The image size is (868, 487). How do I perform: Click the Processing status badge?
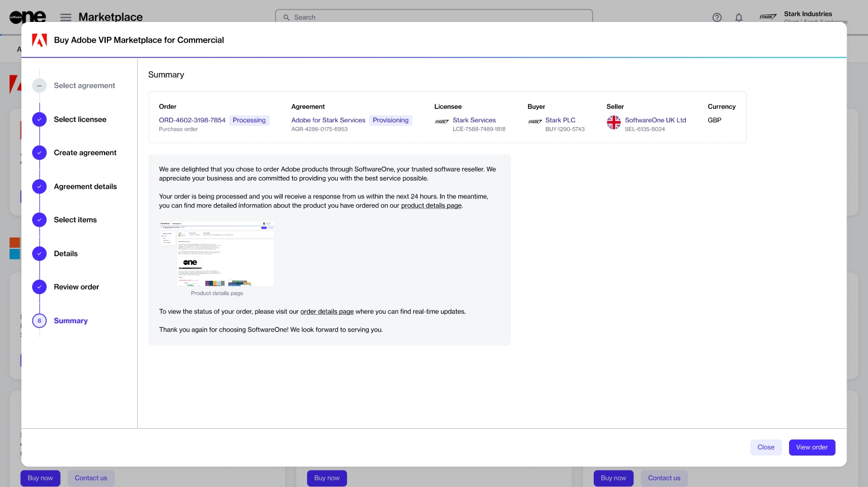click(249, 120)
